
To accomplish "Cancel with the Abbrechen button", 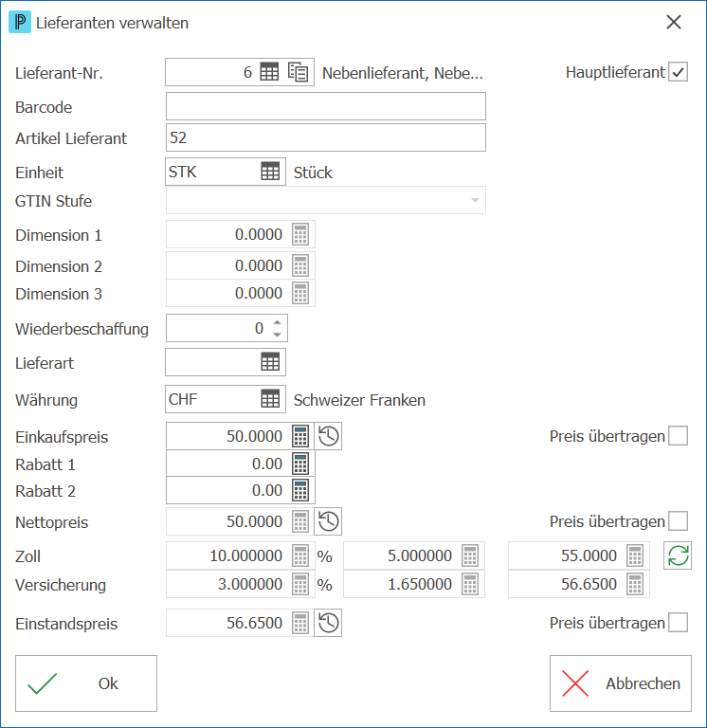I will point(621,683).
